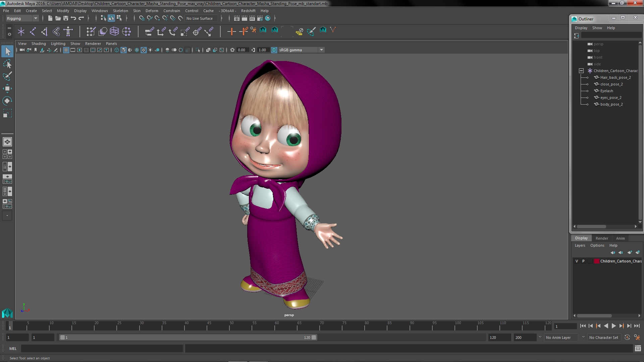Collapse the Children_Cartoon_Charac group in the Outliner
644x362 pixels.
click(x=581, y=71)
